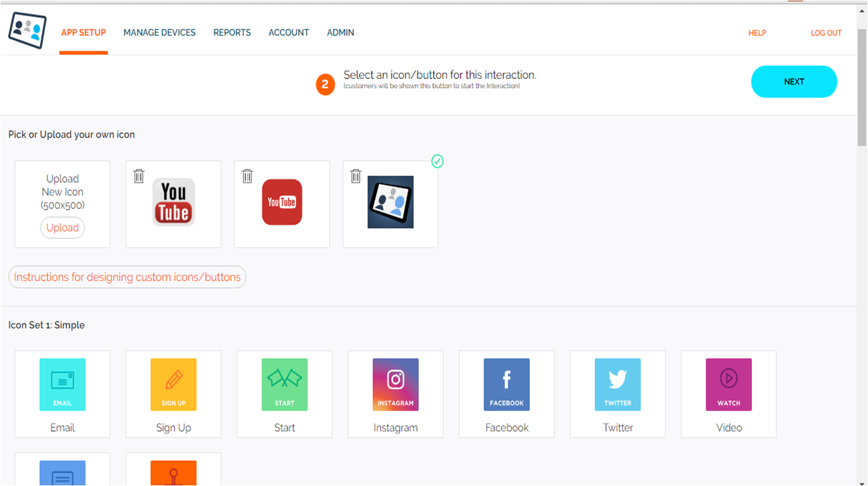The width and height of the screenshot is (868, 486).
Task: Choose the Start flags icon
Action: [x=285, y=384]
